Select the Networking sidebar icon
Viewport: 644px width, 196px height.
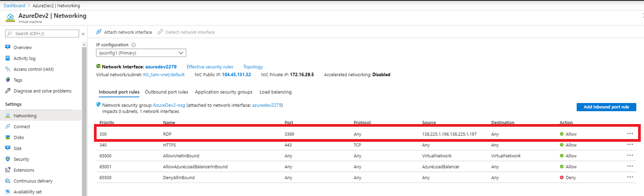8,115
